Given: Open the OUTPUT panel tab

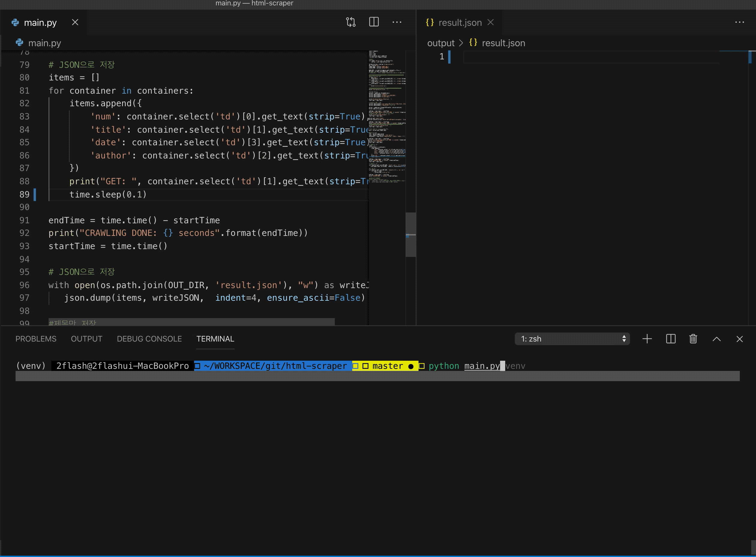Looking at the screenshot, I should pyautogui.click(x=86, y=339).
